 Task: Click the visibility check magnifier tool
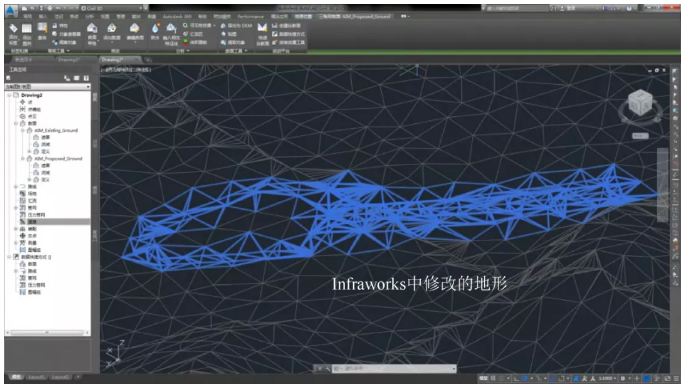pos(199,26)
